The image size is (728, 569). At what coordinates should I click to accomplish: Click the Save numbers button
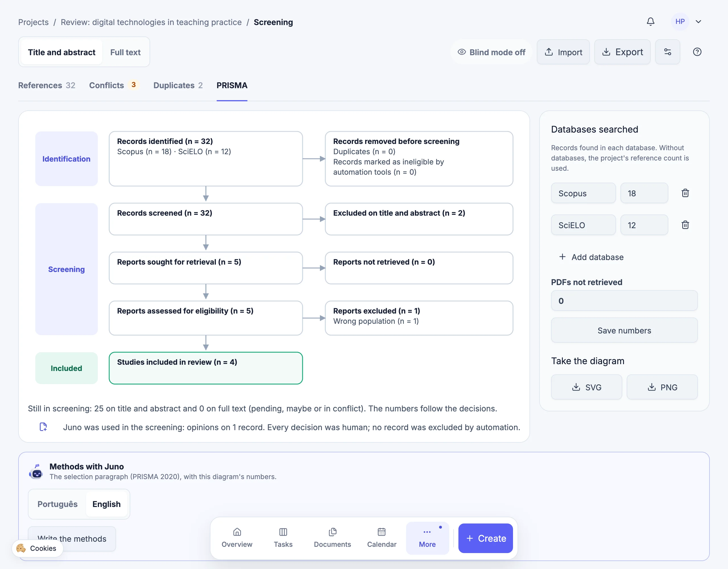624,330
